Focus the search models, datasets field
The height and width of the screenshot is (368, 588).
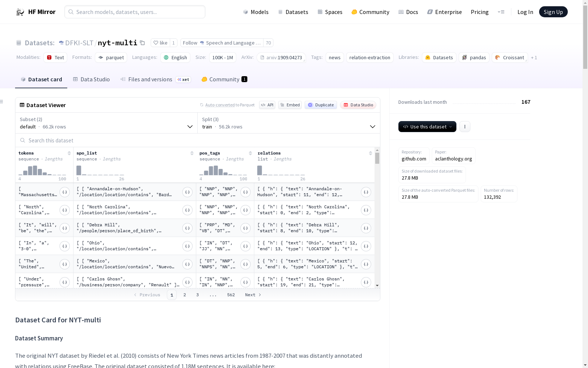(x=135, y=12)
